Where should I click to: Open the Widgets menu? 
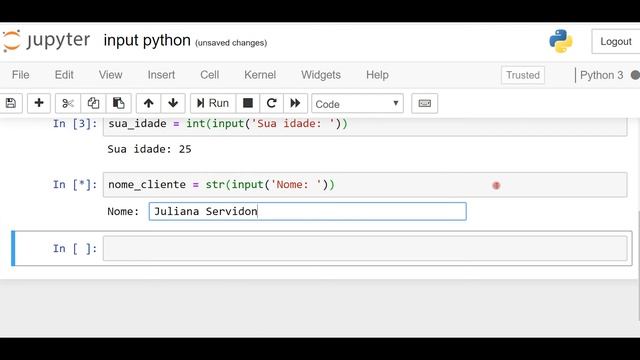coord(321,75)
